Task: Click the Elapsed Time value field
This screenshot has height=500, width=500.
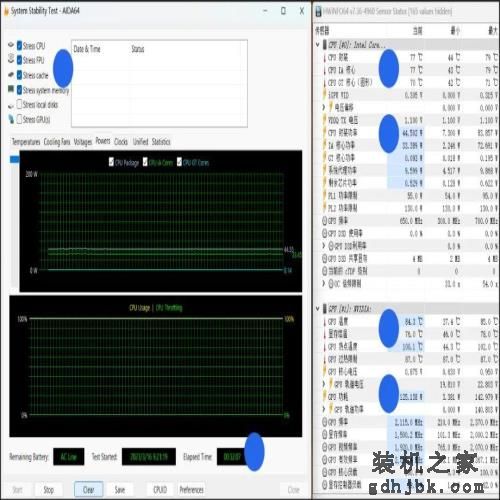Action: 233,456
